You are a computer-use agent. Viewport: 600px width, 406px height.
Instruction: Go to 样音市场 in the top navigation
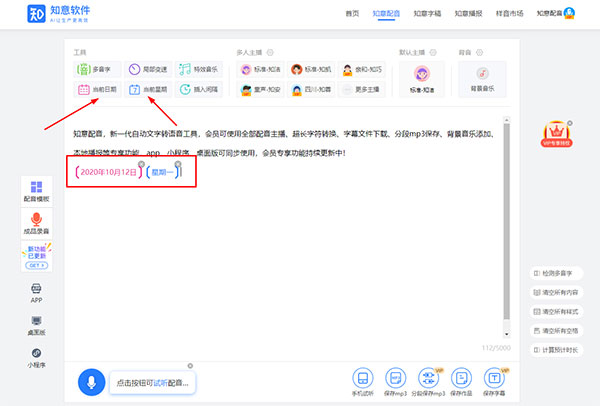tap(510, 13)
